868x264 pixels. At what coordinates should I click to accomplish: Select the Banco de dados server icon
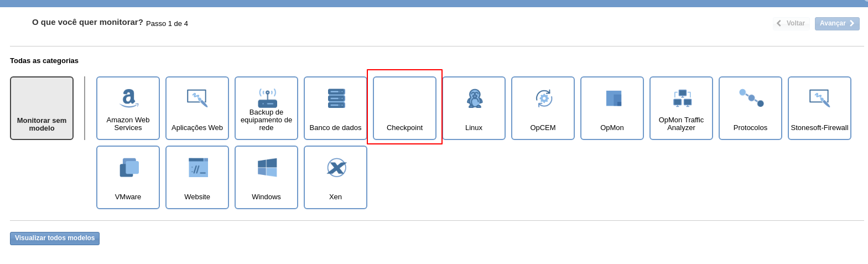[336, 99]
